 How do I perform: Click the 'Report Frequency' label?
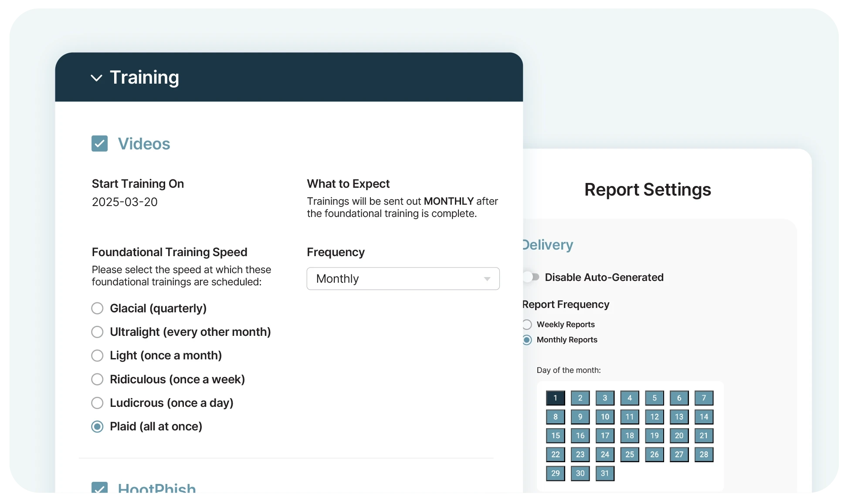pyautogui.click(x=566, y=304)
